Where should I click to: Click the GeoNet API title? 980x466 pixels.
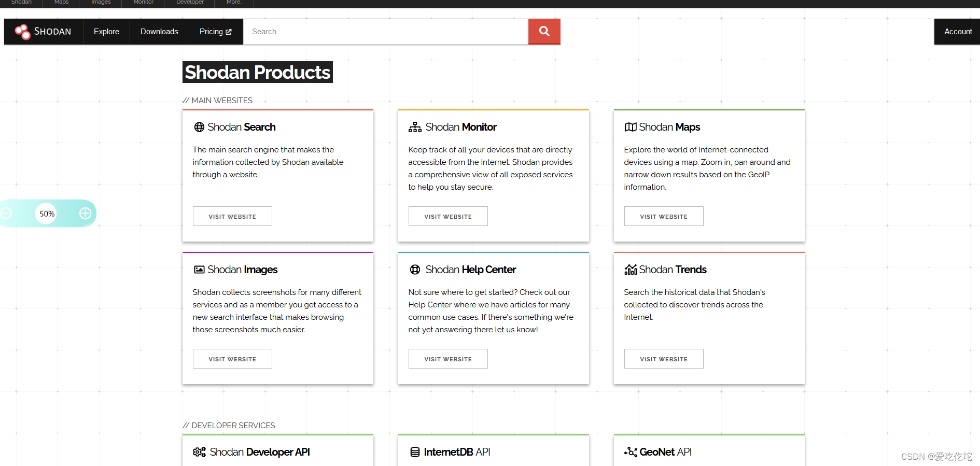666,452
